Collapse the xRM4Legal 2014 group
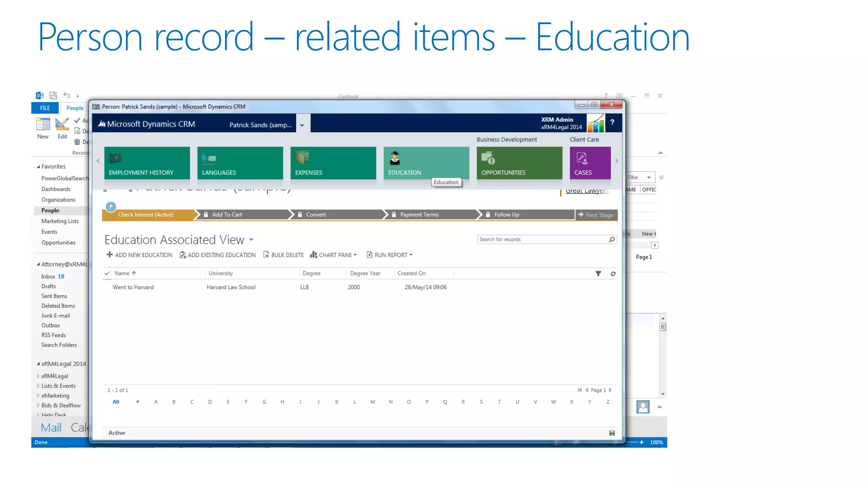 [38, 364]
